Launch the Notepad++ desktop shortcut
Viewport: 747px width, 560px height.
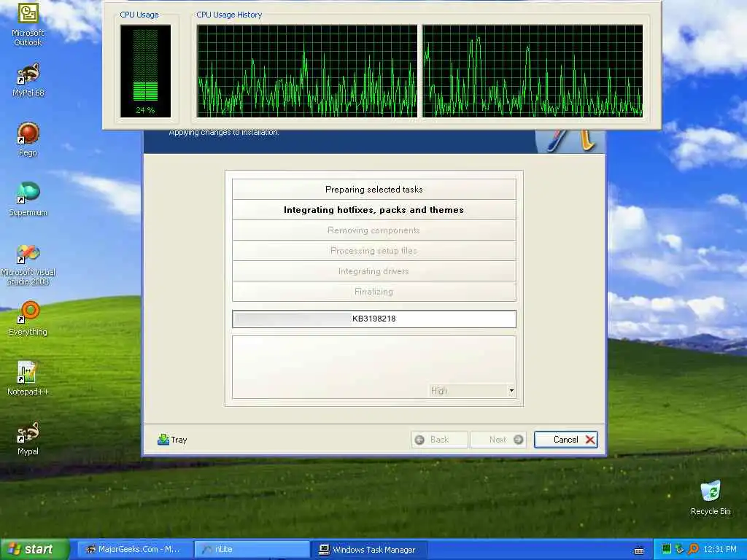point(28,378)
